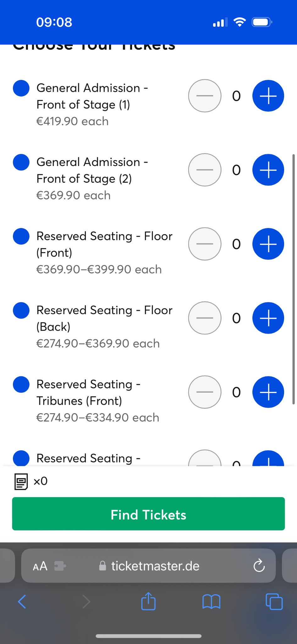
Task: Reload the page in Safari
Action: 259,566
